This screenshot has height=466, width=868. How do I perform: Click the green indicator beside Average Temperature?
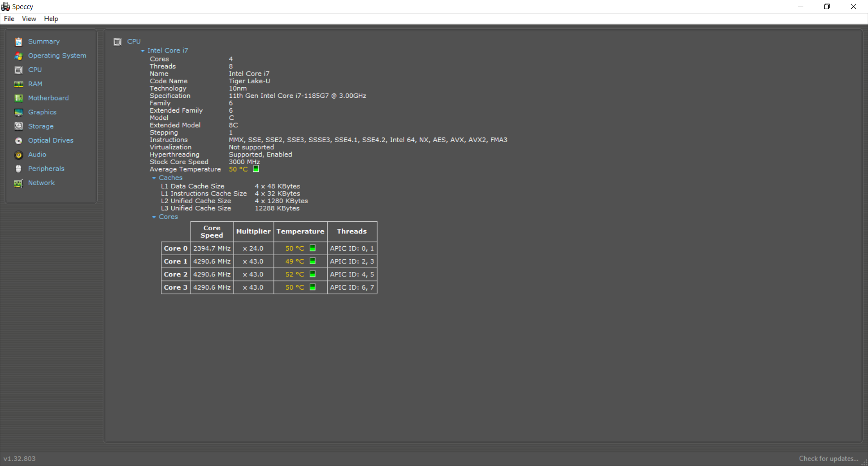(256, 169)
